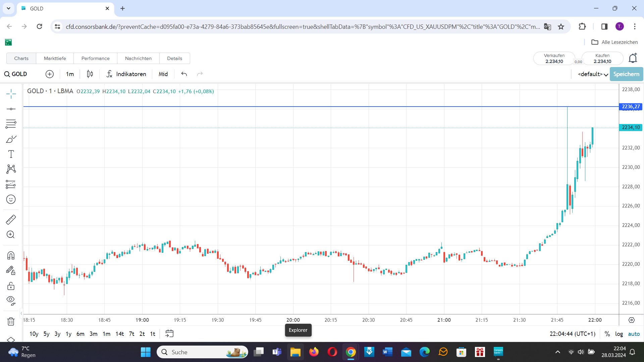Viewport: 644px width, 362px height.
Task: Click the 2236,27 horizontal line price label
Action: pos(631,107)
